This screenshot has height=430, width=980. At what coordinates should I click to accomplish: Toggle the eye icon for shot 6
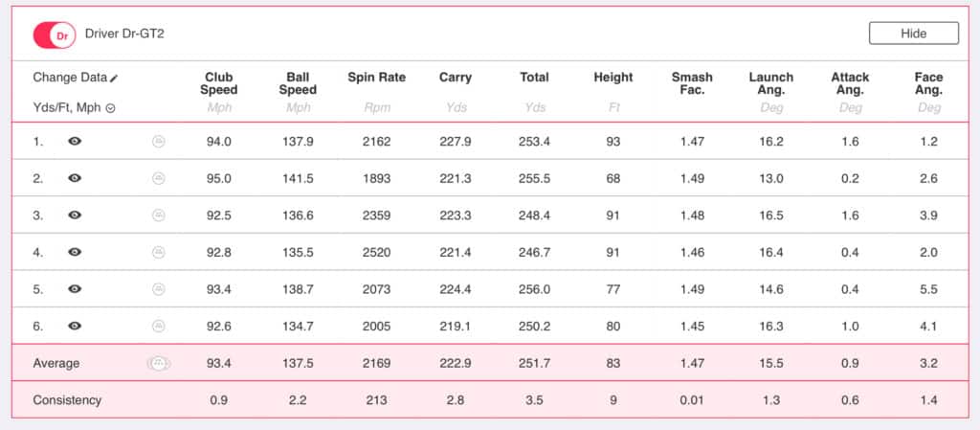tap(75, 326)
